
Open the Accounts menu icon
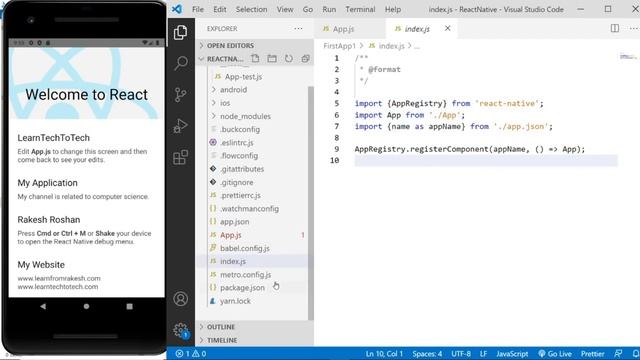[180, 299]
